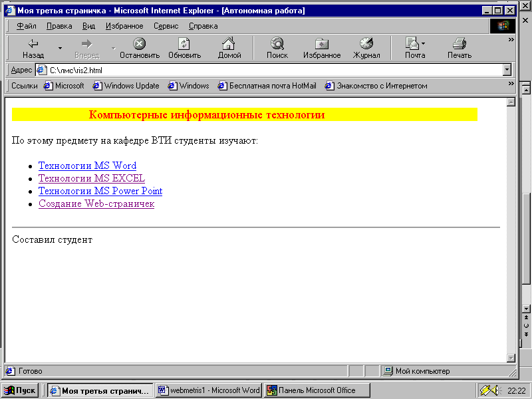Expand hidden toolbar buttons chevron
532x399 pixels.
[511, 40]
